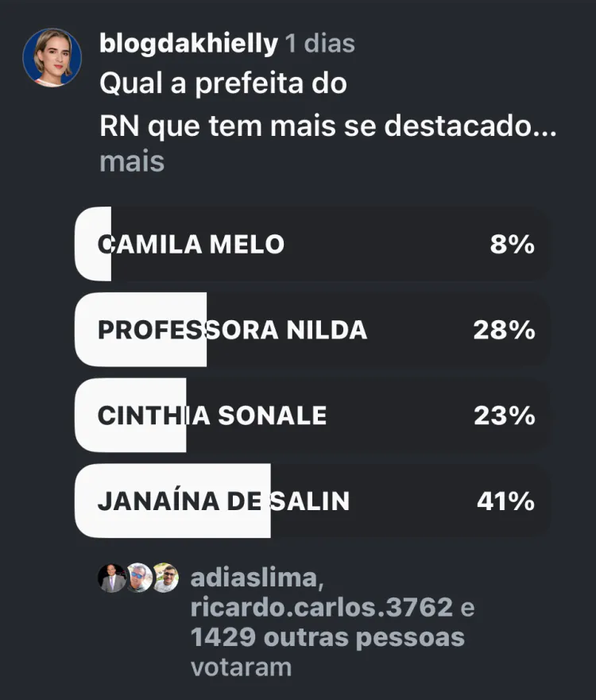Select CAMILA MELO poll option

click(x=313, y=244)
